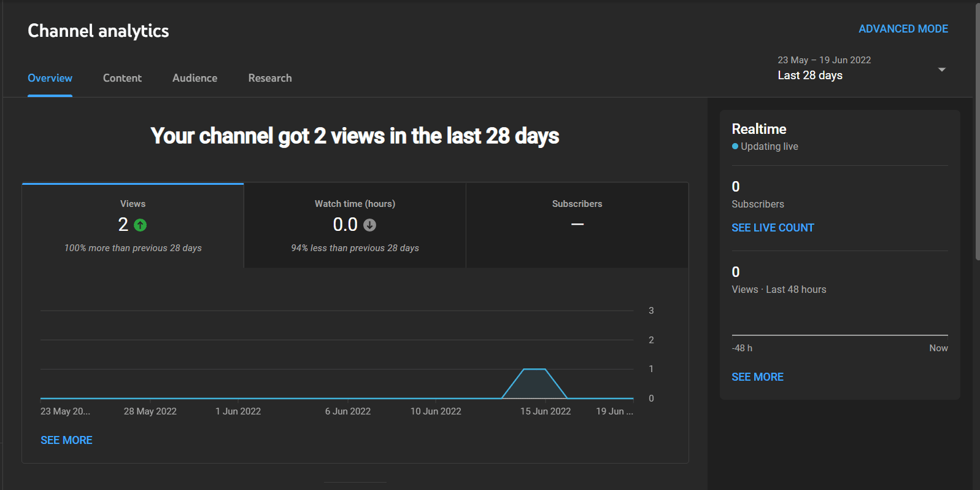Image resolution: width=980 pixels, height=490 pixels.
Task: Click the chart peak near 15 Jun 2022
Action: (534, 370)
